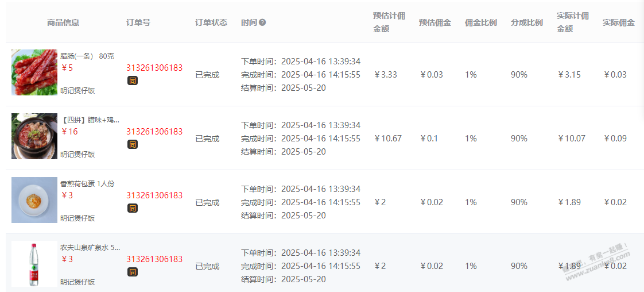Image resolution: width=644 pixels, height=292 pixels.
Task: Click the 同 badge under the 腊肠 order number
Action: pyautogui.click(x=132, y=80)
